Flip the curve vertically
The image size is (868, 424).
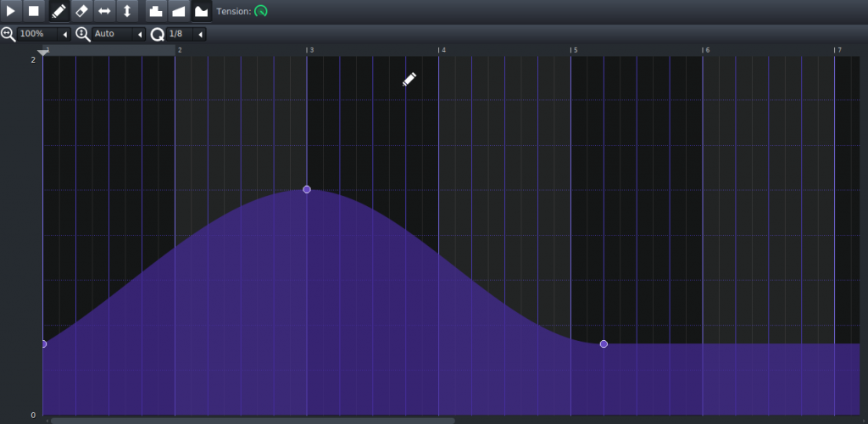[x=127, y=10]
